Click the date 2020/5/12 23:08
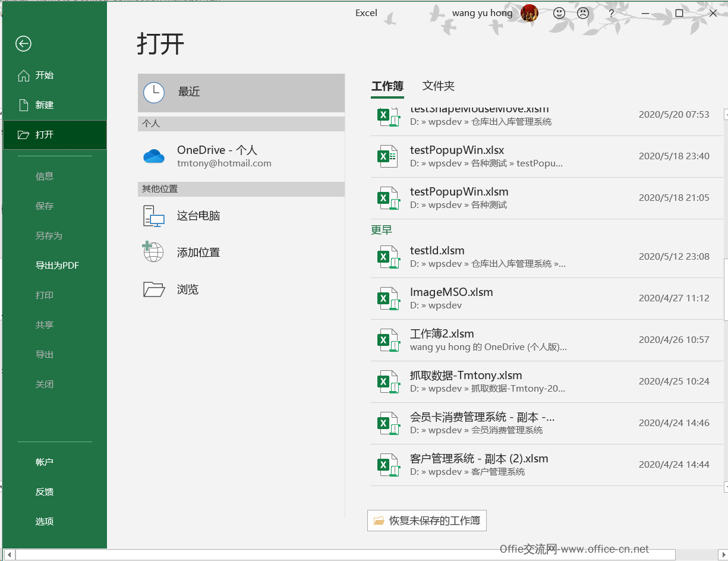This screenshot has height=561, width=728. (x=674, y=257)
